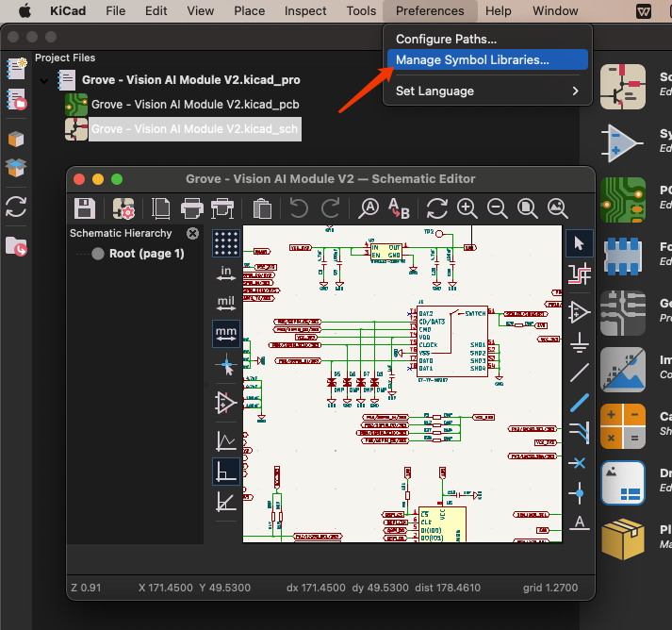Click Add Power Symbol ground icon

click(x=580, y=342)
